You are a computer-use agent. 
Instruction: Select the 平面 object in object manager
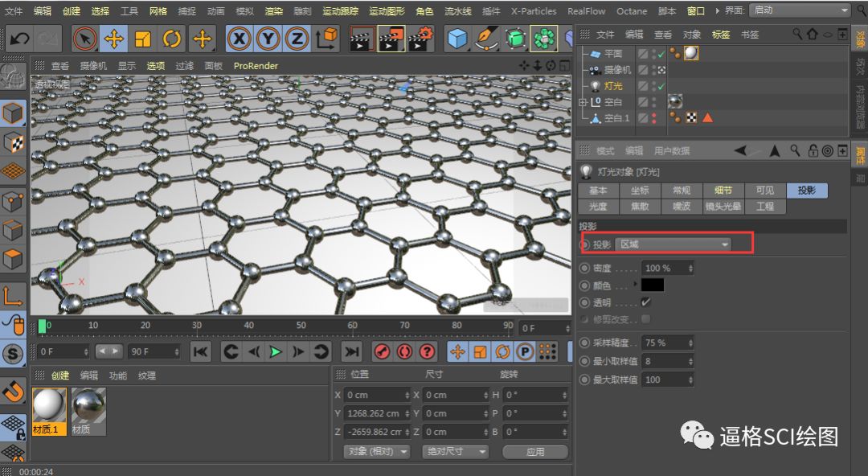click(x=612, y=53)
